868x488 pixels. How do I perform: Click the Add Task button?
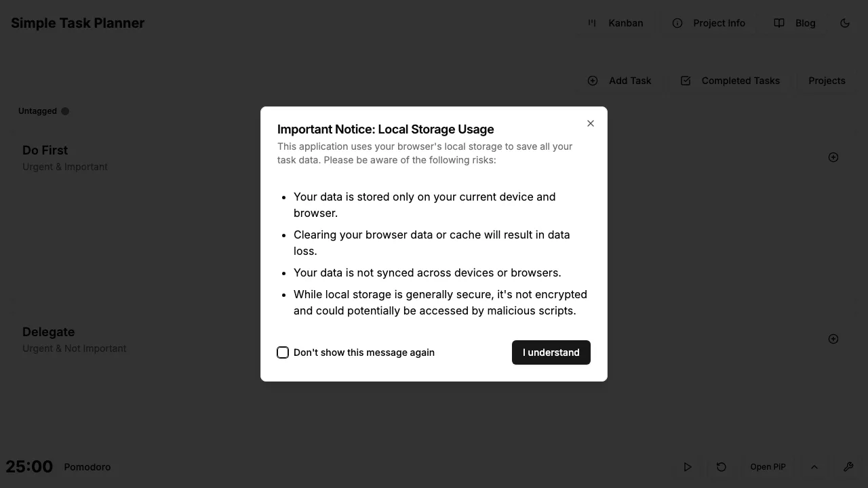click(619, 81)
